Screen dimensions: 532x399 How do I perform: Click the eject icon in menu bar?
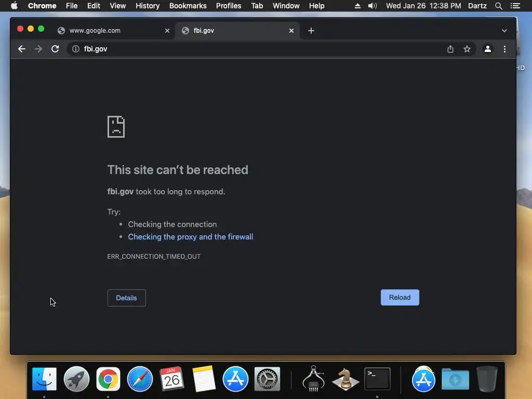click(357, 6)
